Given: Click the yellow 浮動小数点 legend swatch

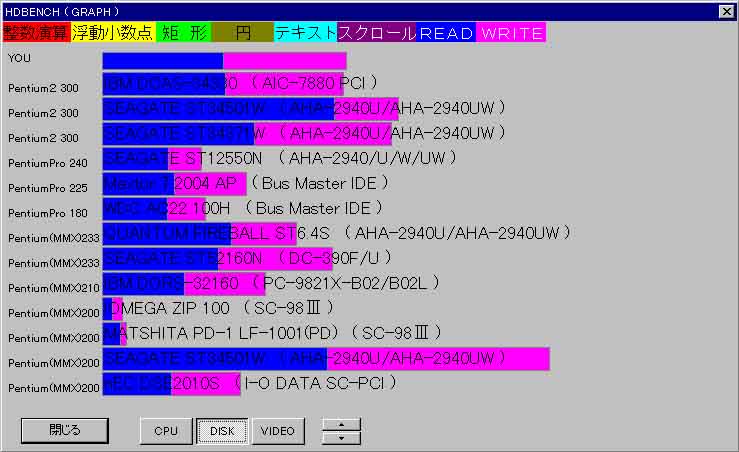Looking at the screenshot, I should click(x=112, y=33).
